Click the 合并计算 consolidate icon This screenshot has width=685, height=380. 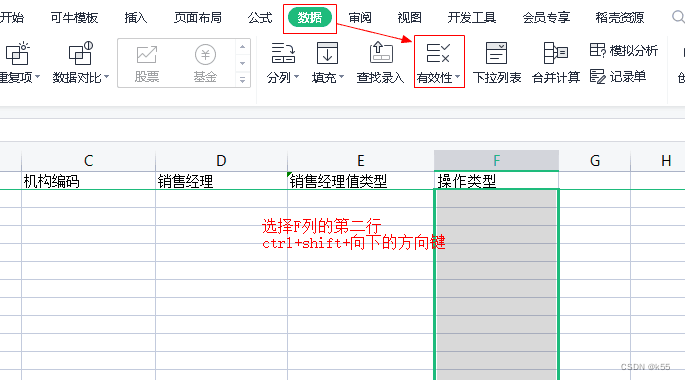[x=556, y=53]
